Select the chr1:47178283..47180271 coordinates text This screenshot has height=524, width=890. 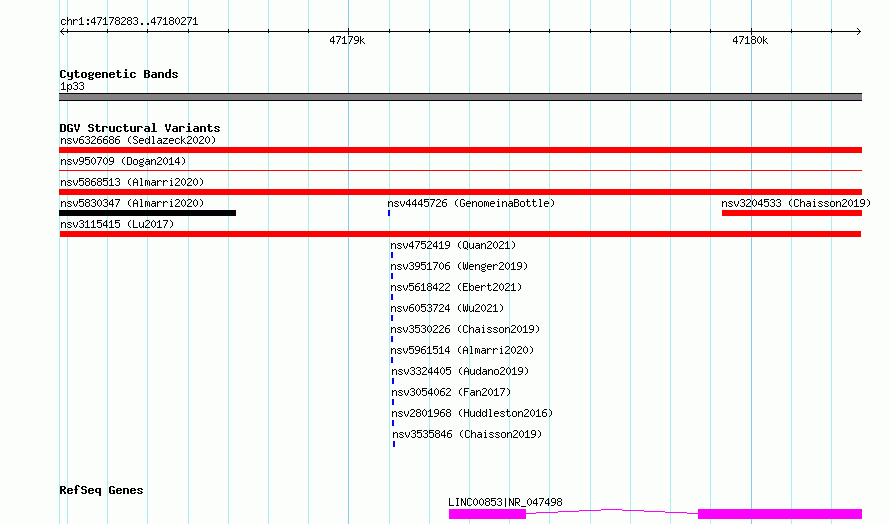pos(129,22)
